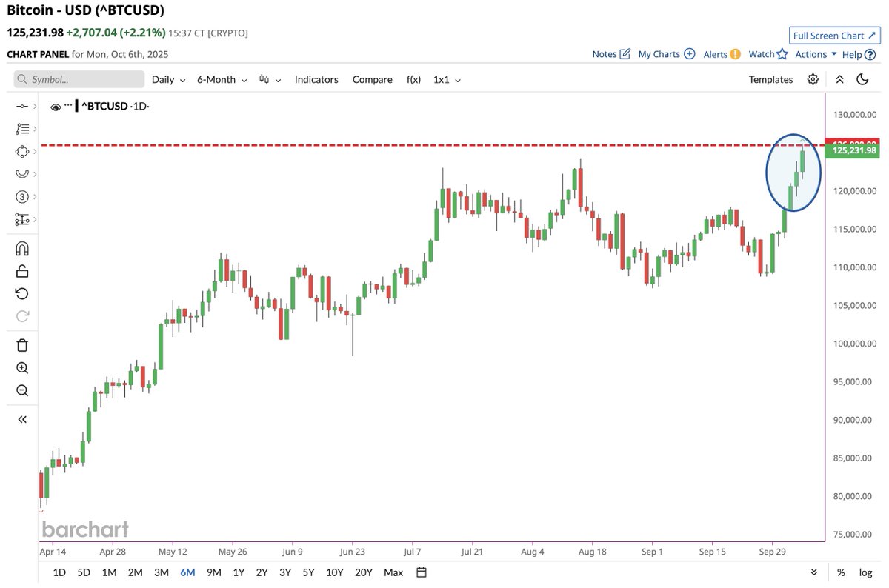Switch to dark mode moon icon
This screenshot has width=889, height=588.
point(862,79)
